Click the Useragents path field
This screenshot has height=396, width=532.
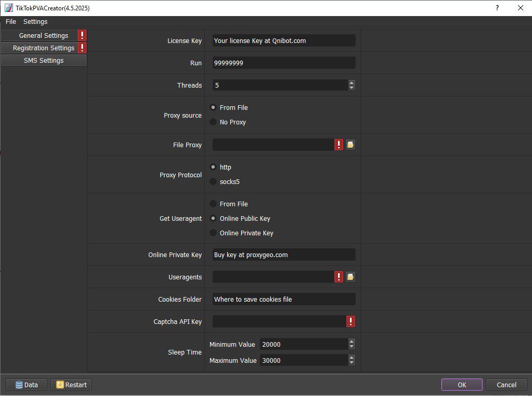point(273,277)
